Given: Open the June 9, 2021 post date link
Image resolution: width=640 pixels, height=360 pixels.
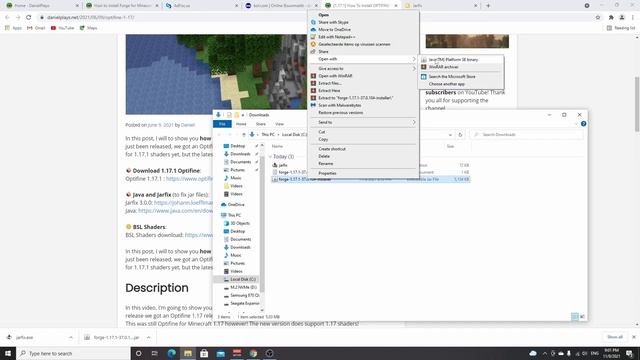Looking at the screenshot, I should pos(160,125).
